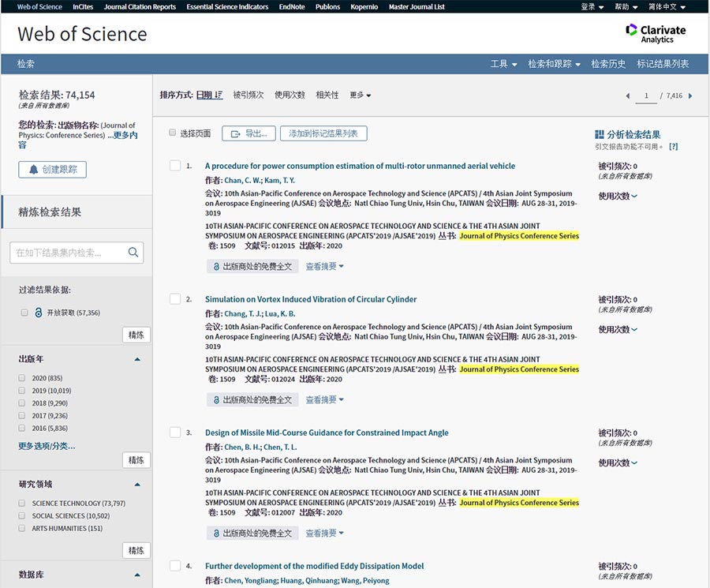The height and width of the screenshot is (588, 710).
Task: Open the 简体中文 language dropdown
Action: 667,7
